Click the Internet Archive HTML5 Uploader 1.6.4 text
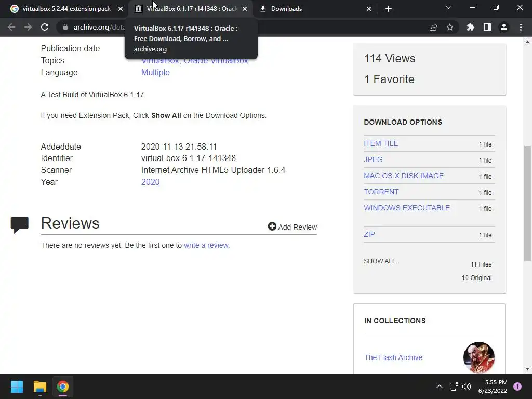The image size is (532, 399). pyautogui.click(x=213, y=170)
